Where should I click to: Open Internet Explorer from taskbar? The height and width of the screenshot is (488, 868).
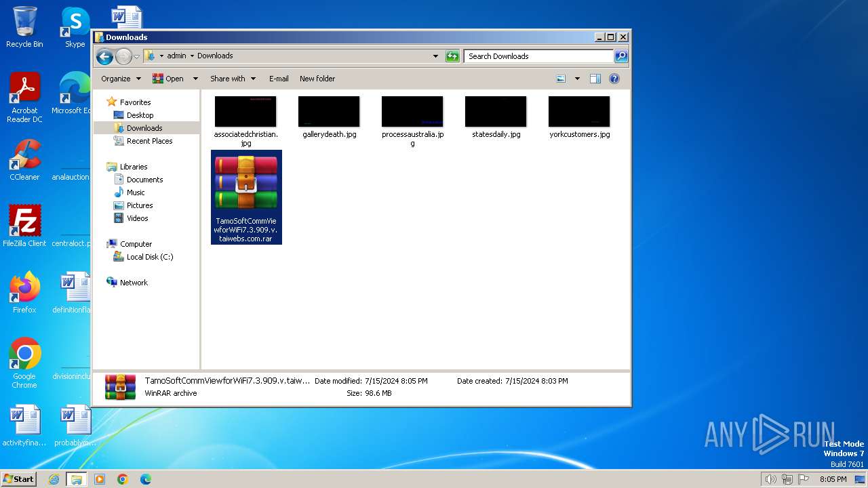point(54,479)
